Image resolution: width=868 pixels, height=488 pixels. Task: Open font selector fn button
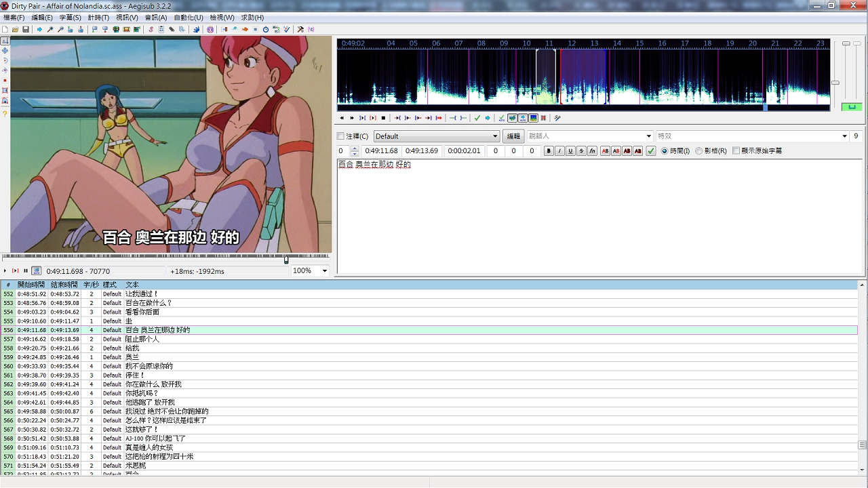click(592, 151)
